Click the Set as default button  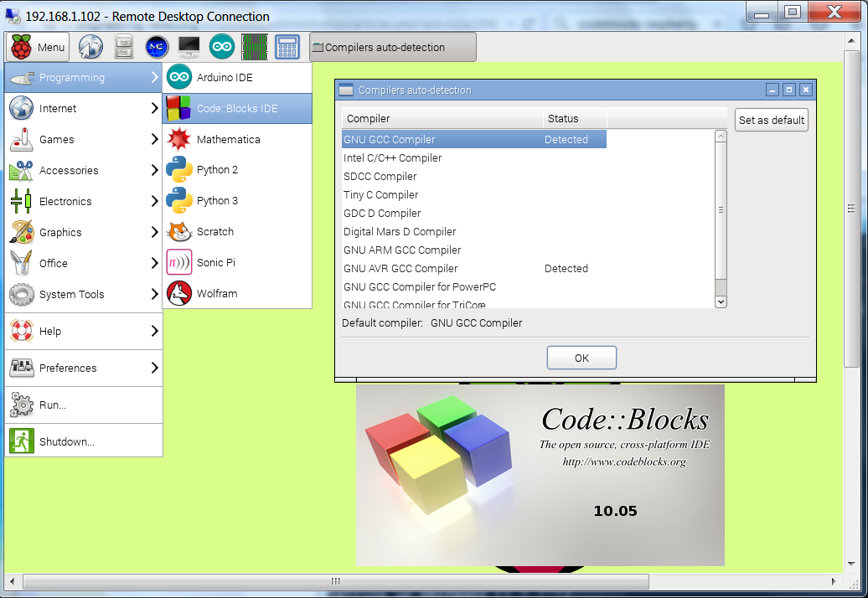(771, 121)
